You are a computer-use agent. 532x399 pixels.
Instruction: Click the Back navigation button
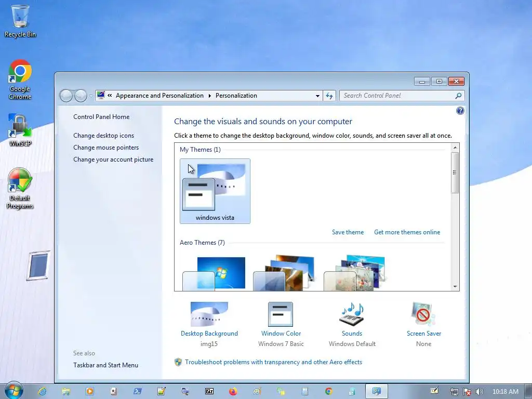click(66, 96)
